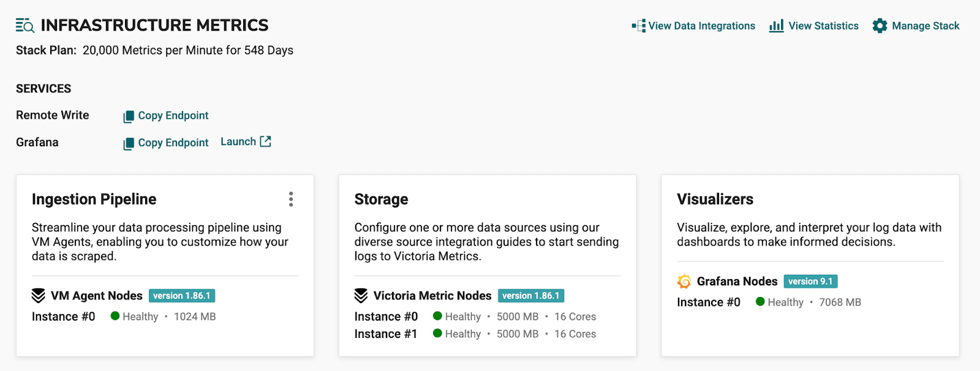
Task: Click the Remote Write service label
Action: coord(53,115)
